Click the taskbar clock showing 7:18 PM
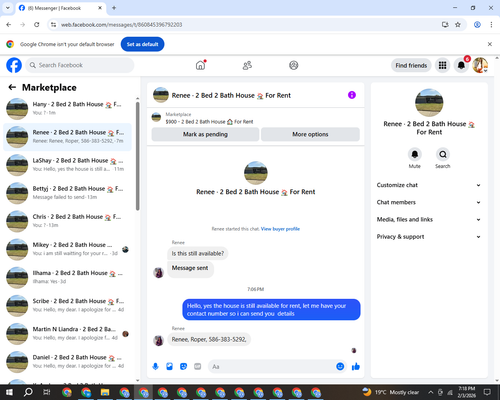Image resolution: width=500 pixels, height=400 pixels. point(467,392)
